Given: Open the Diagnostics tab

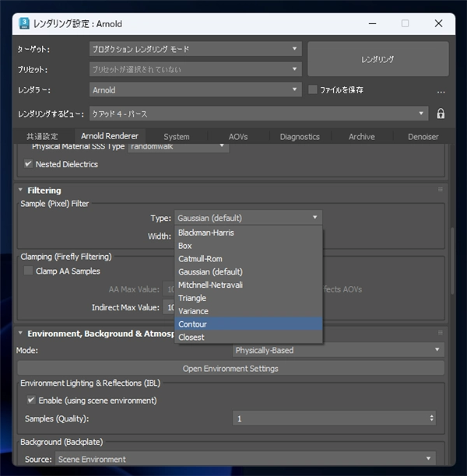Looking at the screenshot, I should [x=300, y=137].
